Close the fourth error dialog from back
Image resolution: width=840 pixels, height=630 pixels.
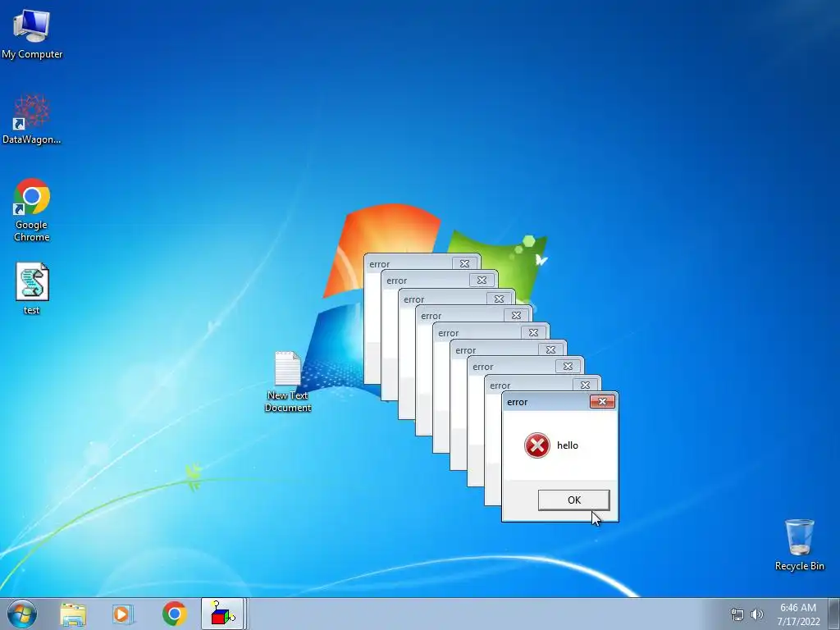[x=516, y=316]
